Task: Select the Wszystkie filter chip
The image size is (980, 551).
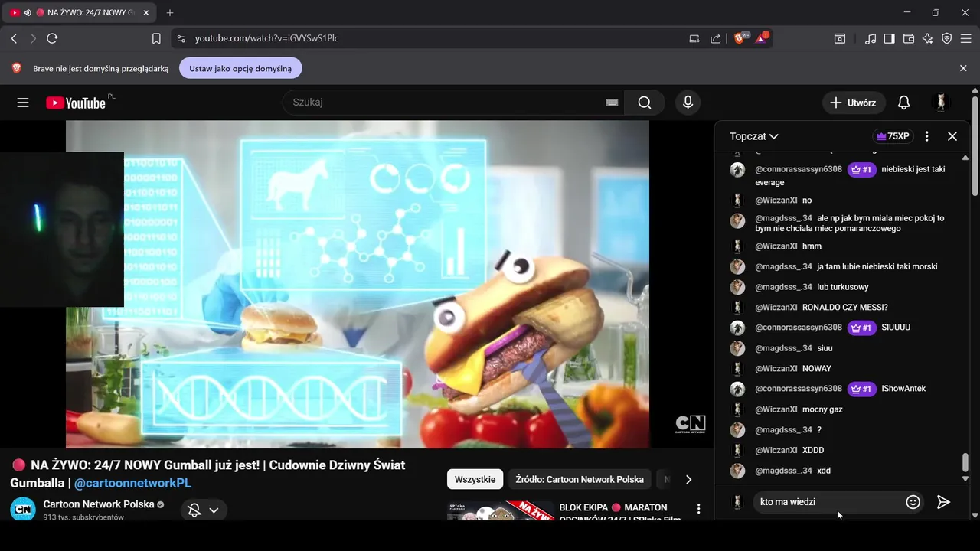Action: [x=475, y=479]
